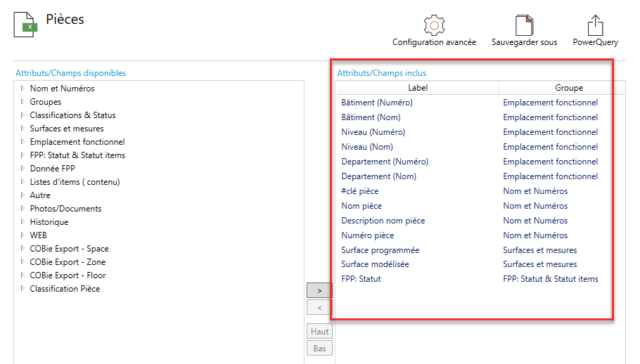Select Emplacement fonctionnel in available list
640x364 pixels.
tap(77, 142)
